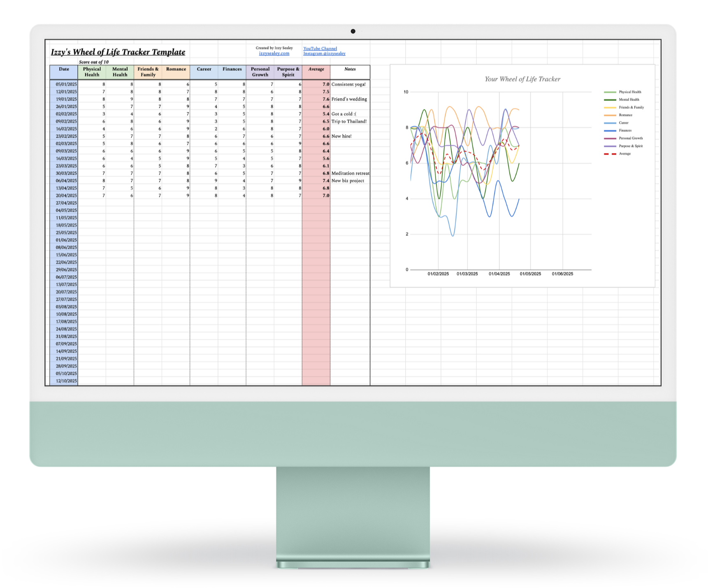Screen dimensions: 708x588
Task: Click the 'Trip to Thailand!' note cell
Action: coord(350,121)
